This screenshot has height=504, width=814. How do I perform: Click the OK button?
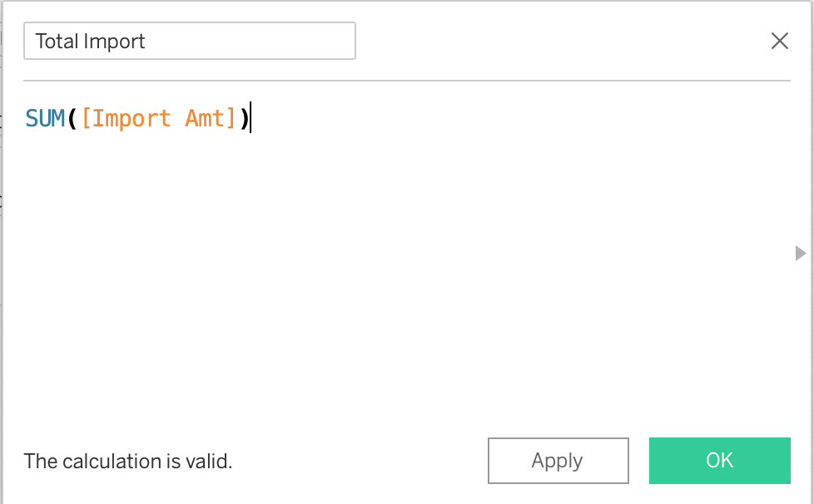point(719,461)
